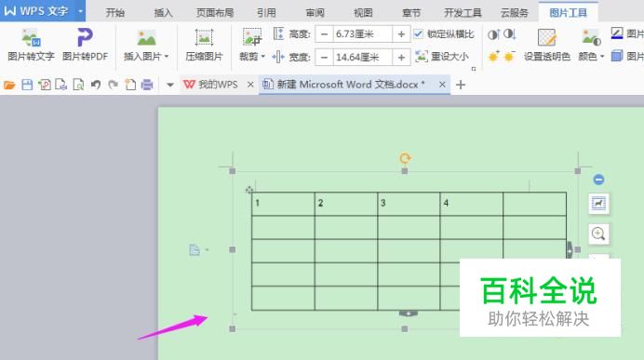Open the 插入图片 dropdown arrow
This screenshot has height=360, width=644.
point(167,56)
